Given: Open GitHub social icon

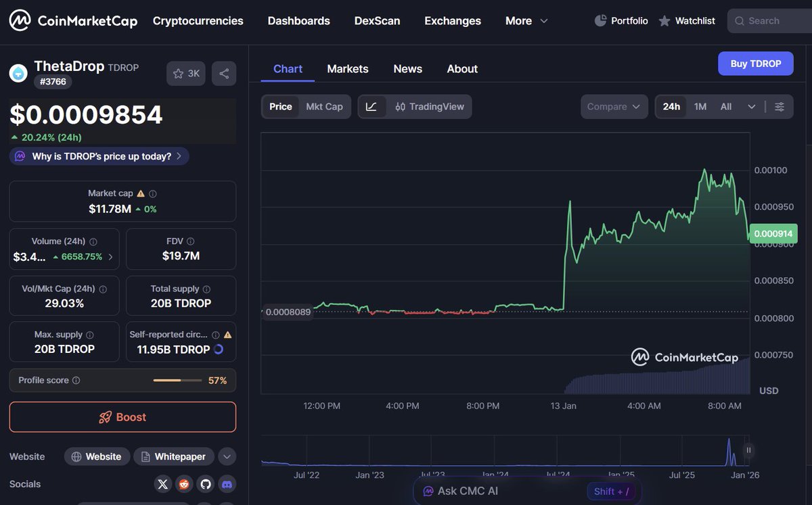Looking at the screenshot, I should (206, 484).
